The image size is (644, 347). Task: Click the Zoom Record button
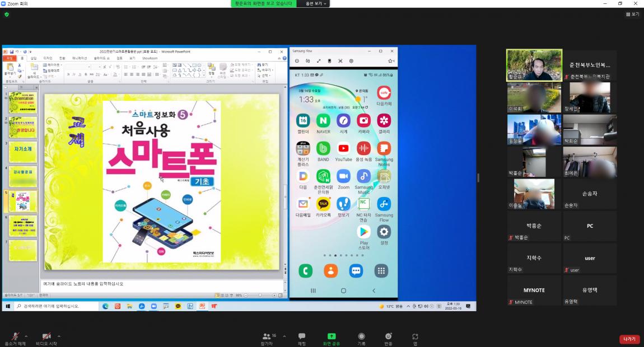(x=361, y=339)
